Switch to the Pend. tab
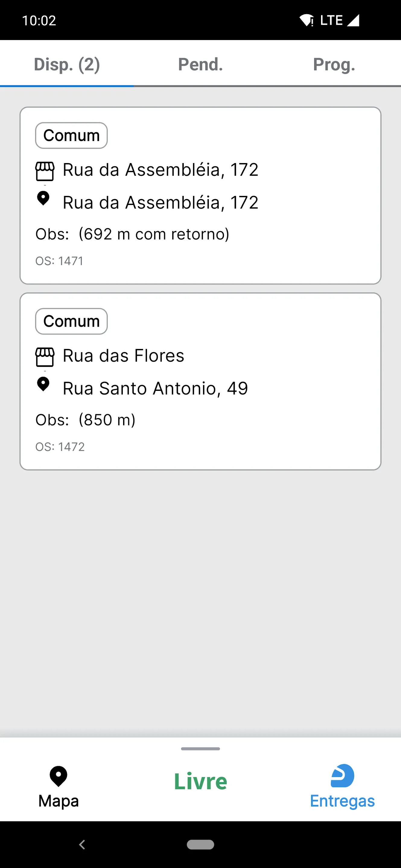 [x=200, y=64]
